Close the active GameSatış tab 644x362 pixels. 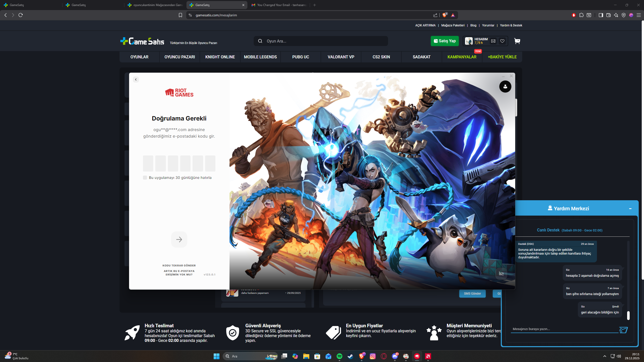[x=243, y=5]
